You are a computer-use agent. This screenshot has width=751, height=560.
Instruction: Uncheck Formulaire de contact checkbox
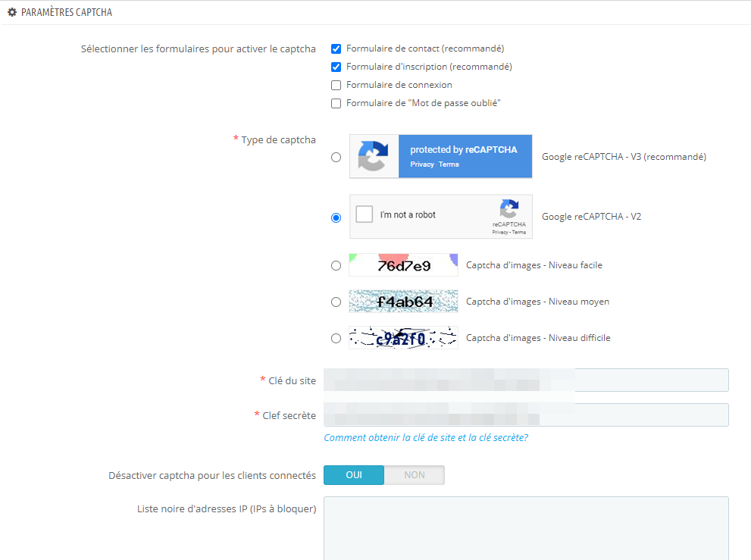point(336,48)
